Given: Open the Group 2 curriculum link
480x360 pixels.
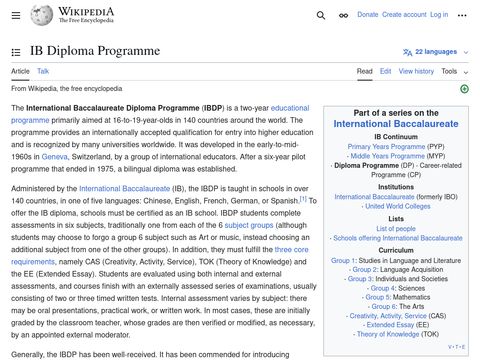Looking at the screenshot, I should (365, 269).
